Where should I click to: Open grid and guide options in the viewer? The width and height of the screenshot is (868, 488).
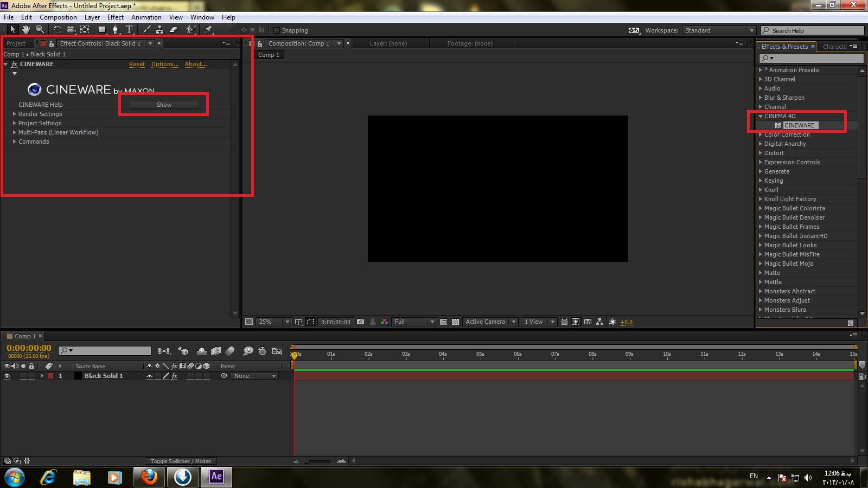click(x=299, y=322)
